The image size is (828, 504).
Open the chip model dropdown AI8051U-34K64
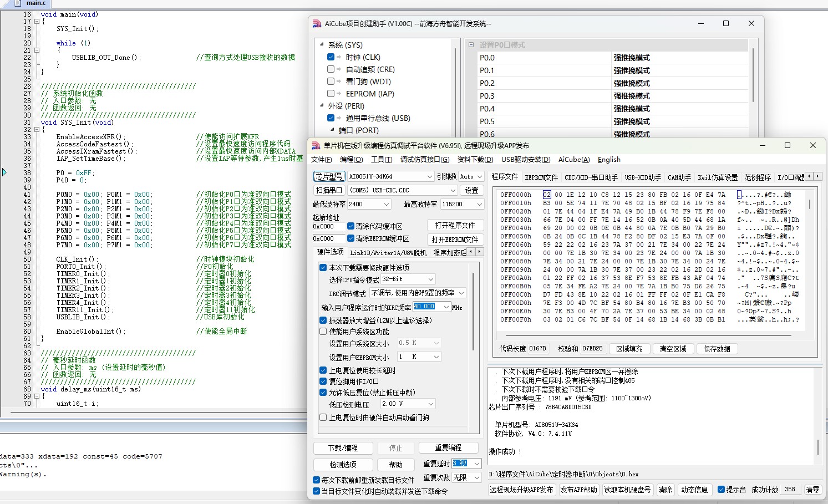390,176
